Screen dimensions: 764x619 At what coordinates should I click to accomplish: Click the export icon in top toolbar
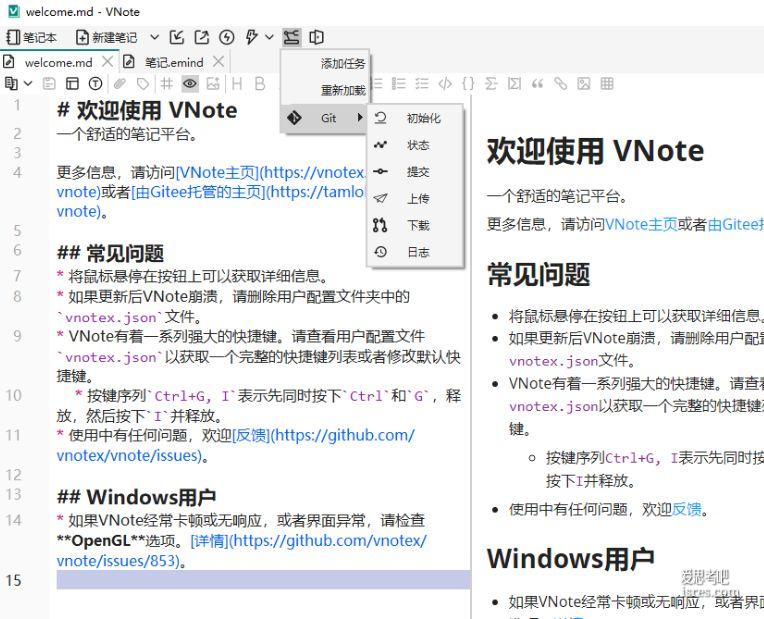202,37
